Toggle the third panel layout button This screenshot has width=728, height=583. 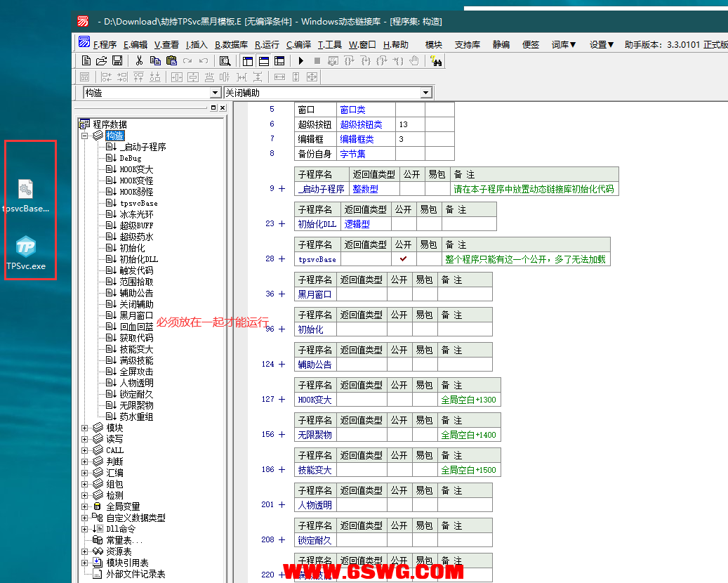pyautogui.click(x=279, y=61)
